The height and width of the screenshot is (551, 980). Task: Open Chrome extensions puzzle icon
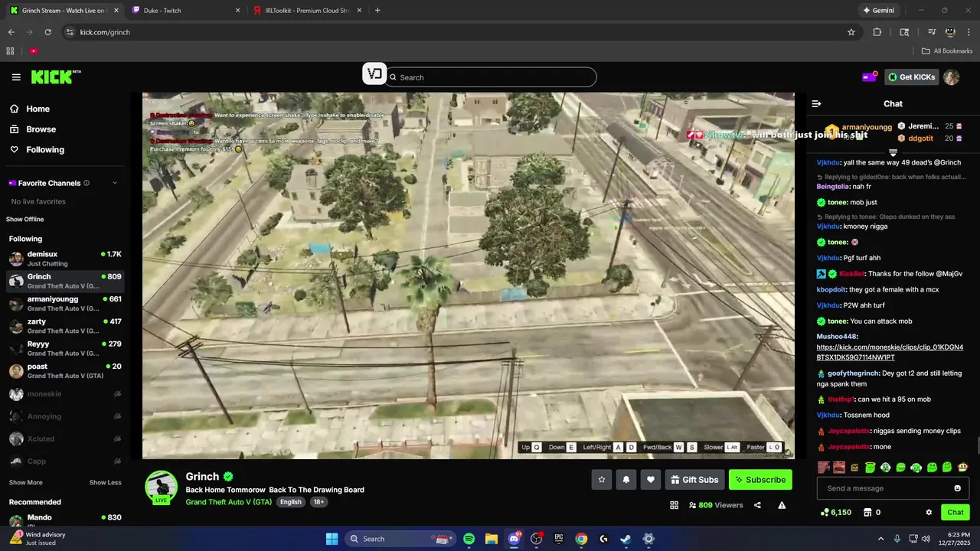click(877, 32)
